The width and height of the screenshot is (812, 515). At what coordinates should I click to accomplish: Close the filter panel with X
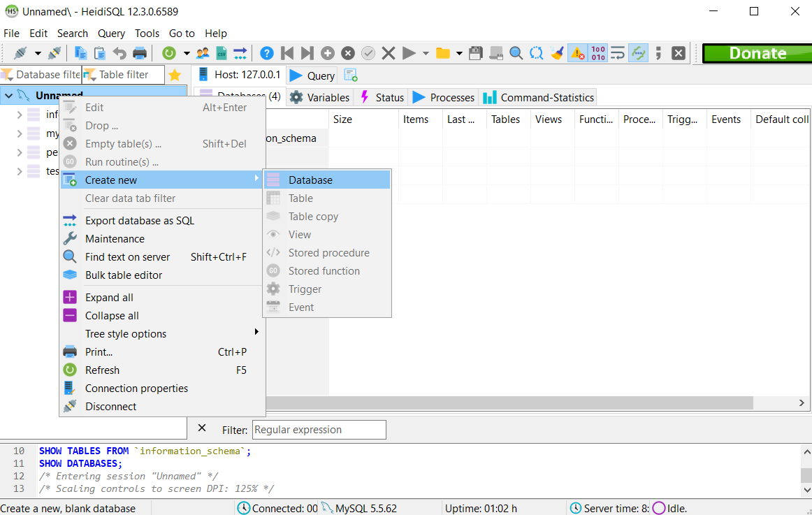[x=202, y=428]
